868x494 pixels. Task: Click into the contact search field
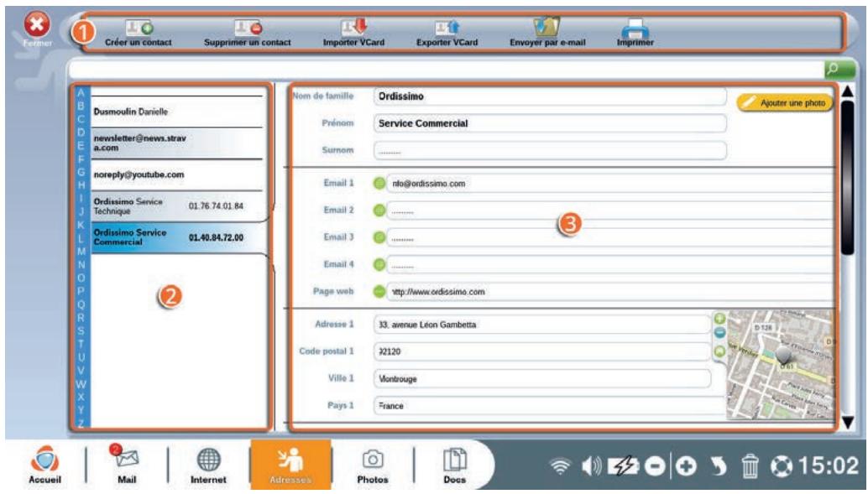pyautogui.click(x=447, y=69)
